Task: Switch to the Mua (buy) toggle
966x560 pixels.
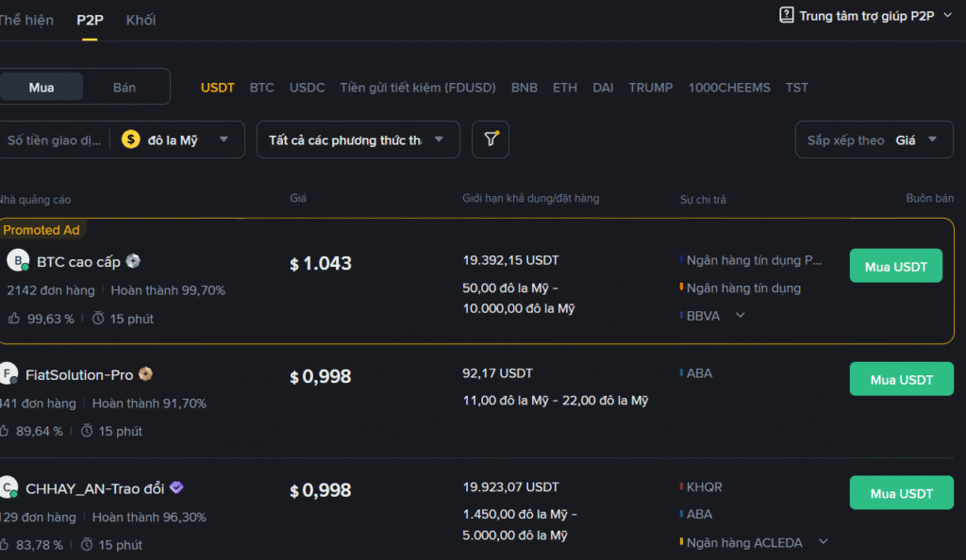Action: pos(42,87)
